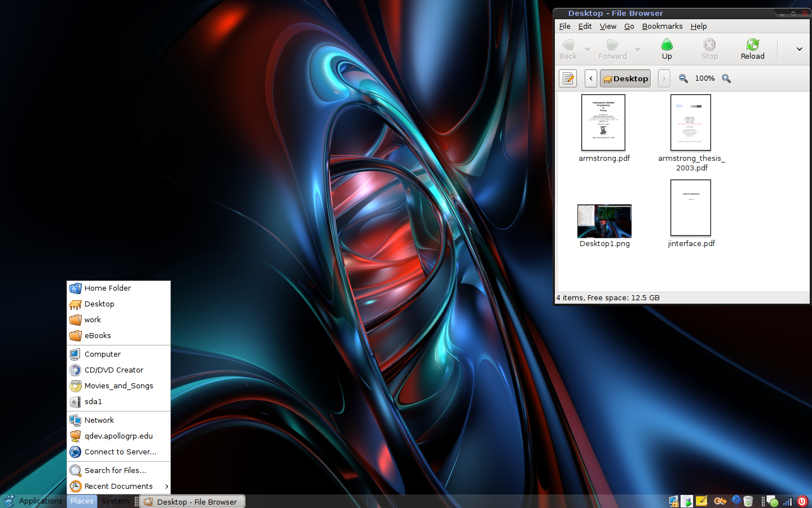
Task: Open the View menu
Action: click(607, 27)
